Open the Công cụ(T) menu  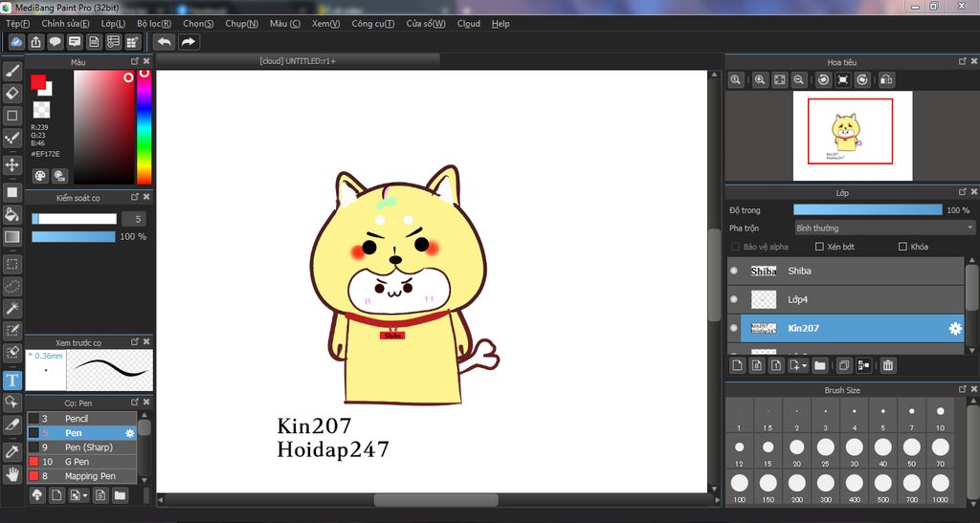(x=372, y=24)
